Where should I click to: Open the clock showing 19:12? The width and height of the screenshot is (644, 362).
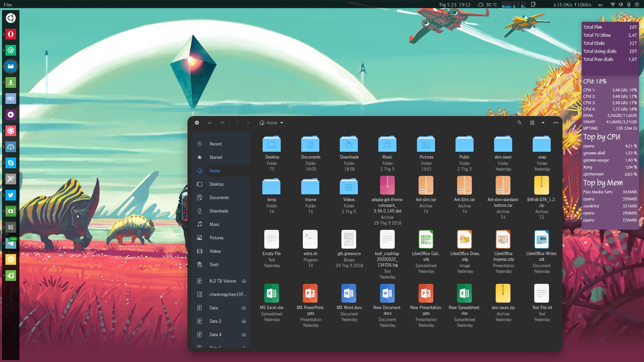(x=455, y=5)
